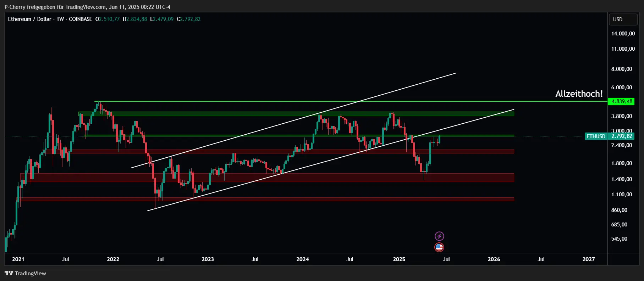
Task: Click the 2023 label on the time axis
Action: click(208, 259)
